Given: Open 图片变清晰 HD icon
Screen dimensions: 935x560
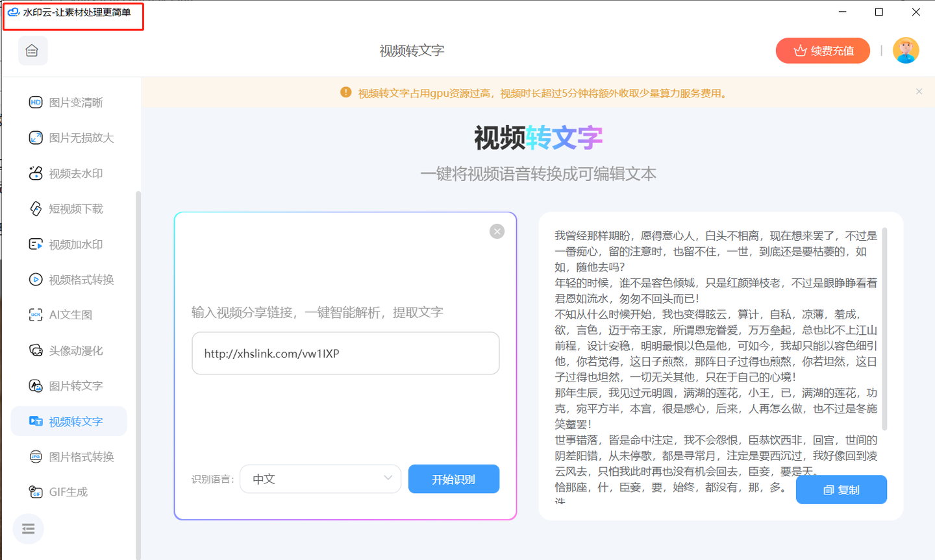Looking at the screenshot, I should pos(36,103).
